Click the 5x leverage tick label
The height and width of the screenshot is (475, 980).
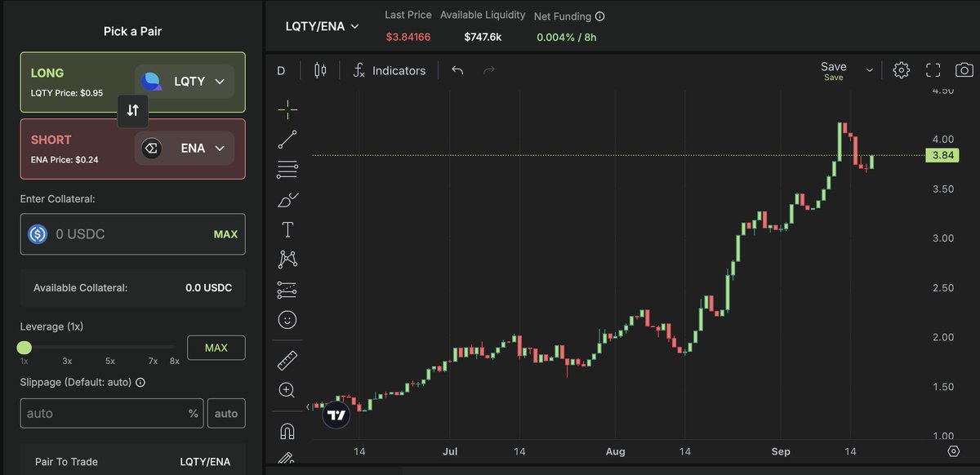[x=109, y=361]
